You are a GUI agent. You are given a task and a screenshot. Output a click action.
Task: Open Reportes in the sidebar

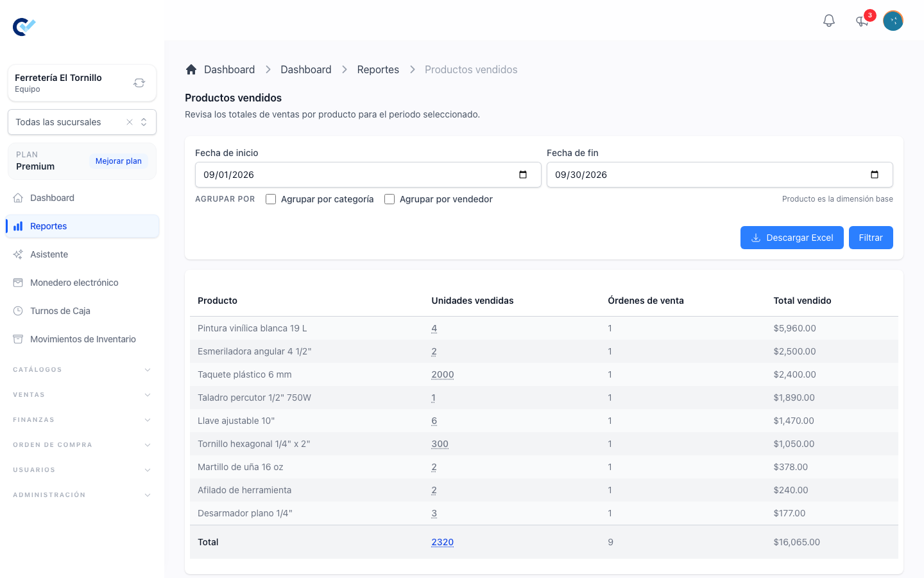[x=82, y=226]
